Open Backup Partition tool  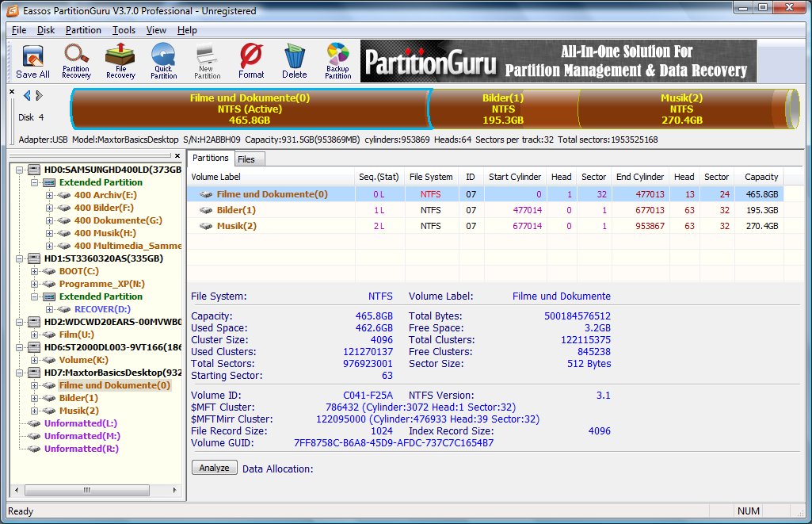coord(337,61)
